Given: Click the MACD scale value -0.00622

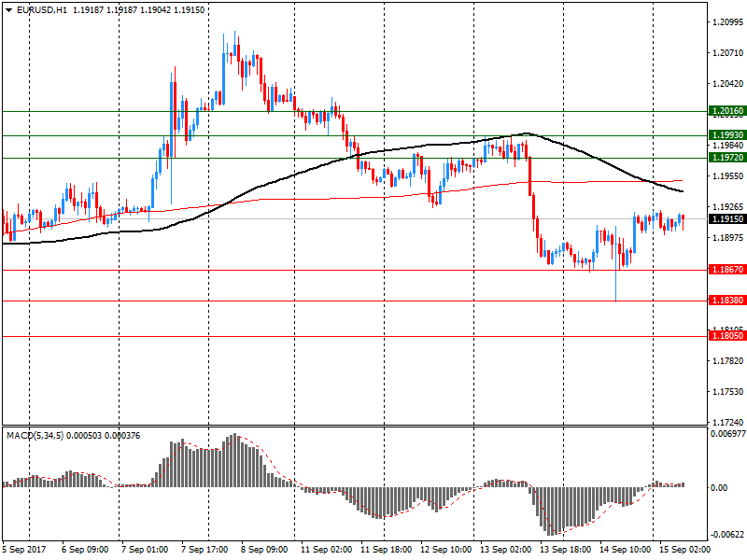Looking at the screenshot, I should (727, 535).
